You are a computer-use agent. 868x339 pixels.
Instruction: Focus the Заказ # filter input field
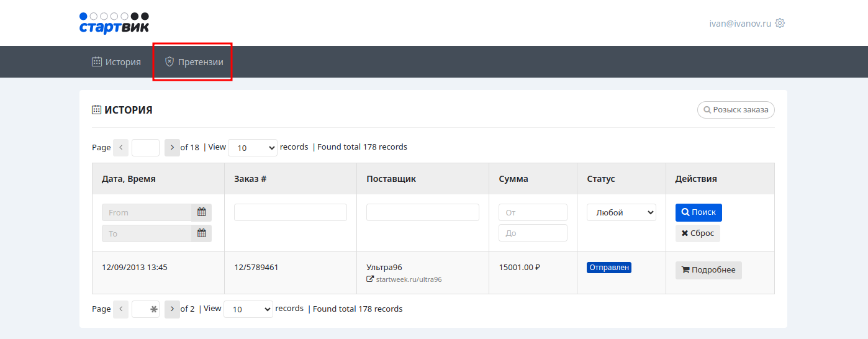coord(290,212)
